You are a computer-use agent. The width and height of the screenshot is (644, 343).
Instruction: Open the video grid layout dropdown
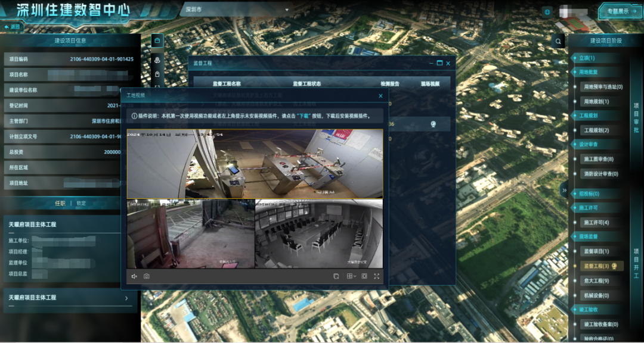point(351,276)
